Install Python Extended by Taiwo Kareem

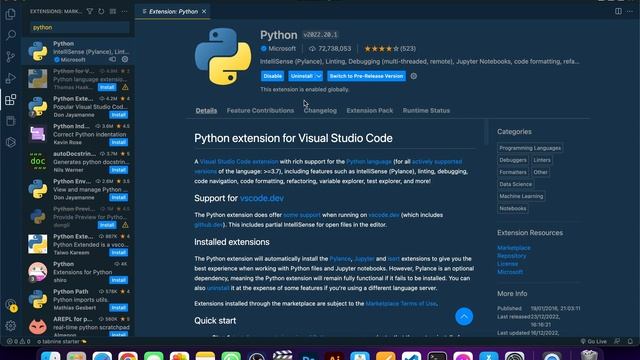118,253
